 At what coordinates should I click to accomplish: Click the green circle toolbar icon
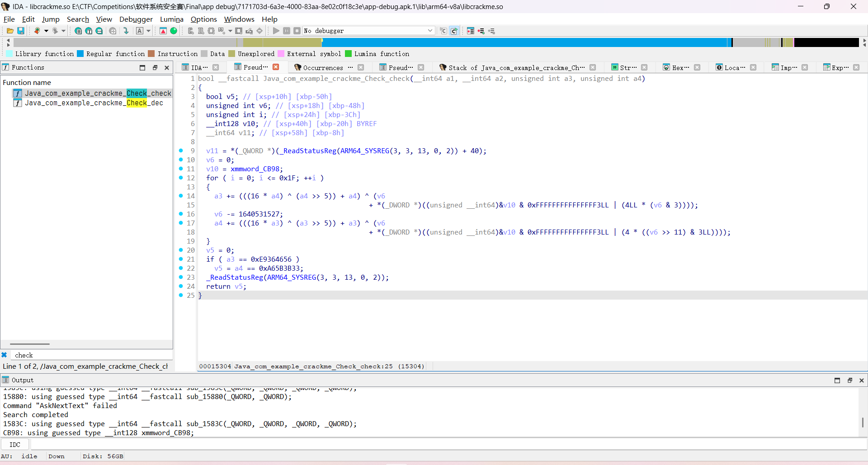(x=174, y=31)
